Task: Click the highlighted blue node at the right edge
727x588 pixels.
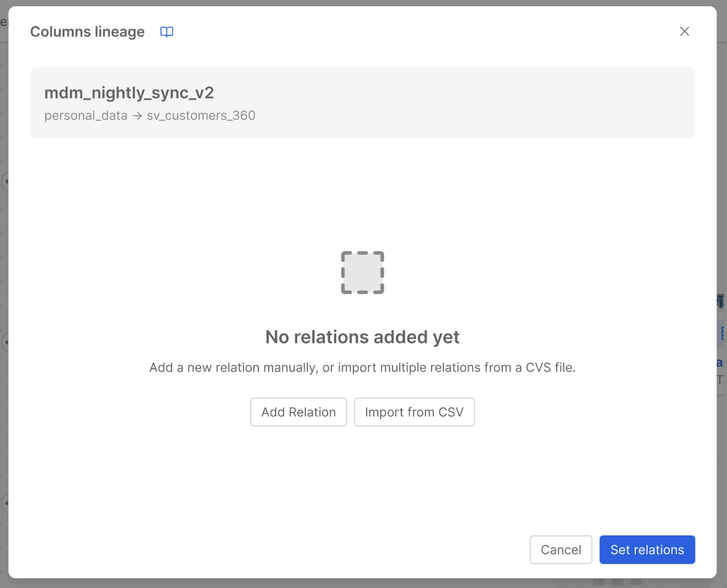Action: point(723,334)
